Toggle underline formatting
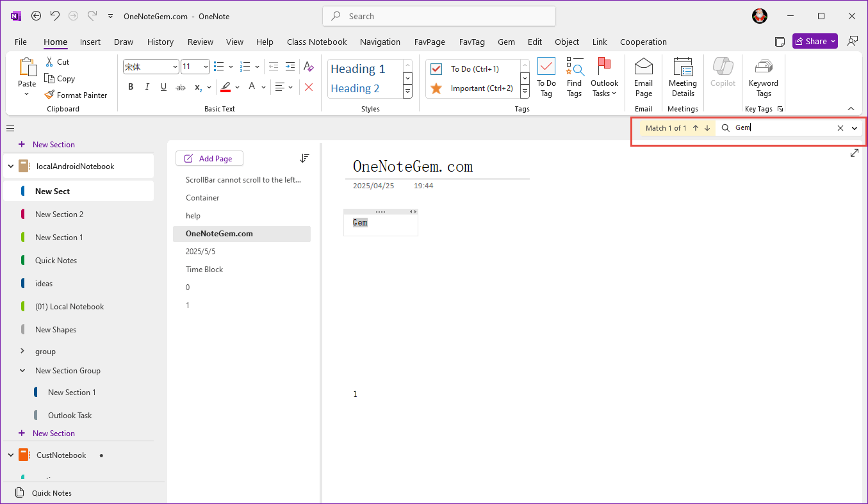 click(163, 87)
